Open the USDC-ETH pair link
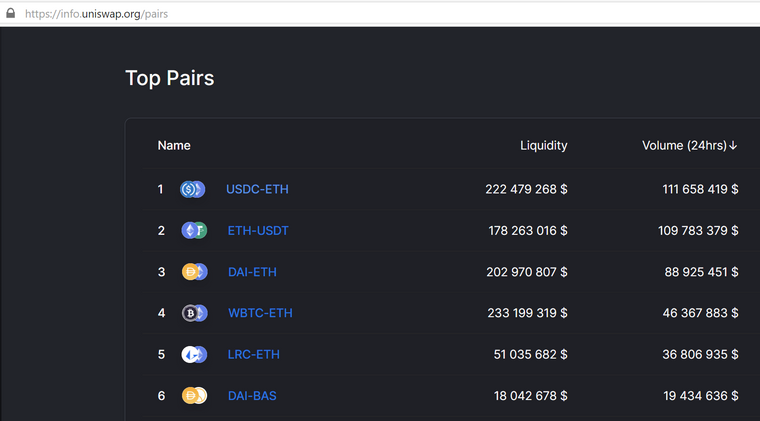This screenshot has height=421, width=760. (x=257, y=189)
